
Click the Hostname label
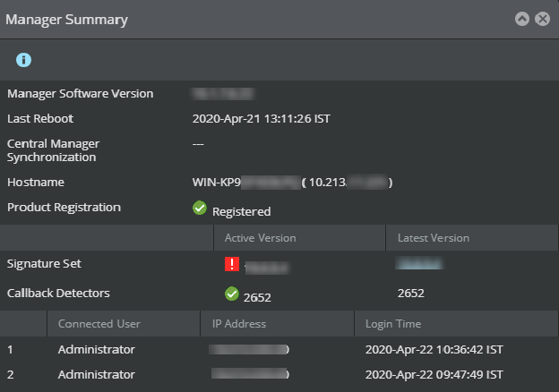click(36, 183)
